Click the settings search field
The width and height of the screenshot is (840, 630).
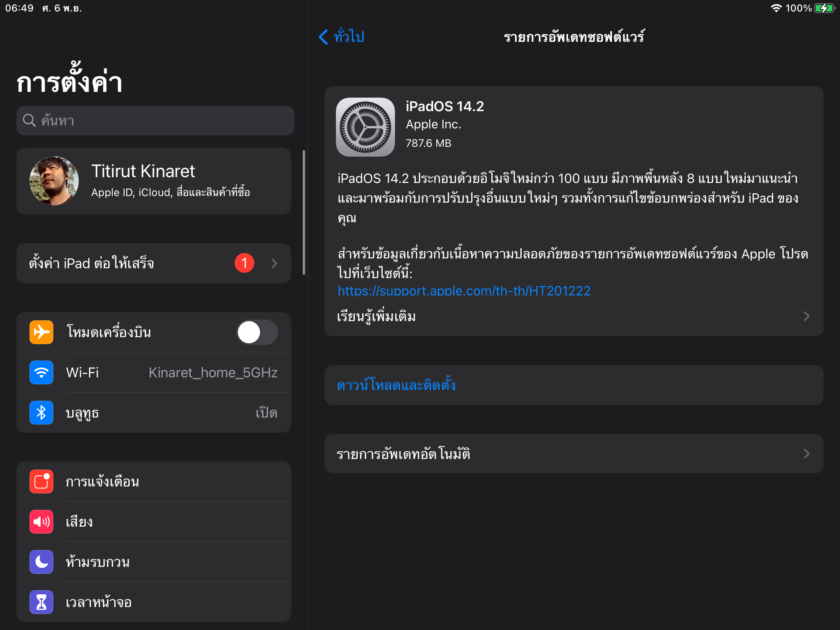click(155, 121)
